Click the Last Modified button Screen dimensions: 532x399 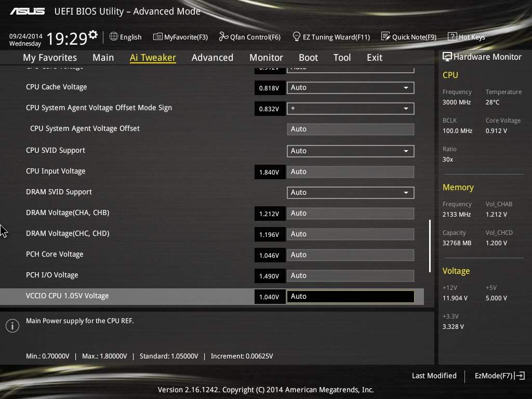coord(434,376)
